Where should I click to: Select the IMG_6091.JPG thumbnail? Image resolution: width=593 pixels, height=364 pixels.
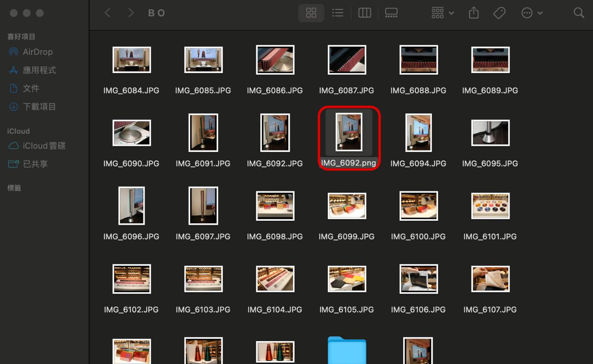203,133
